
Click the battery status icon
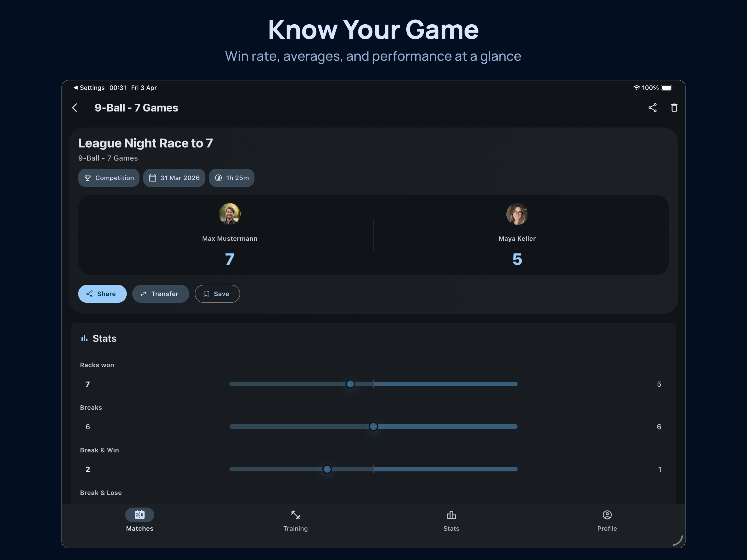(x=667, y=88)
